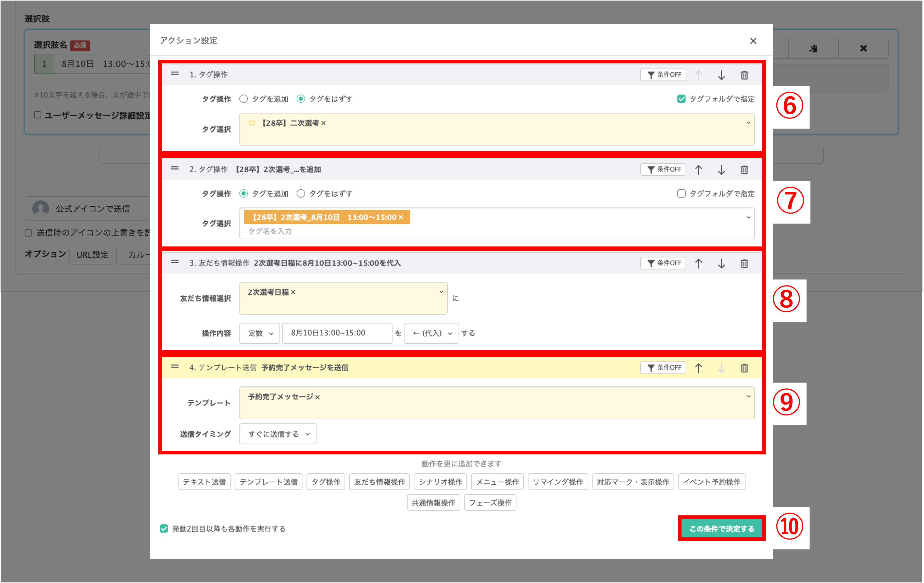Delete action 1 with trash icon
This screenshot has width=924, height=583.
(744, 75)
